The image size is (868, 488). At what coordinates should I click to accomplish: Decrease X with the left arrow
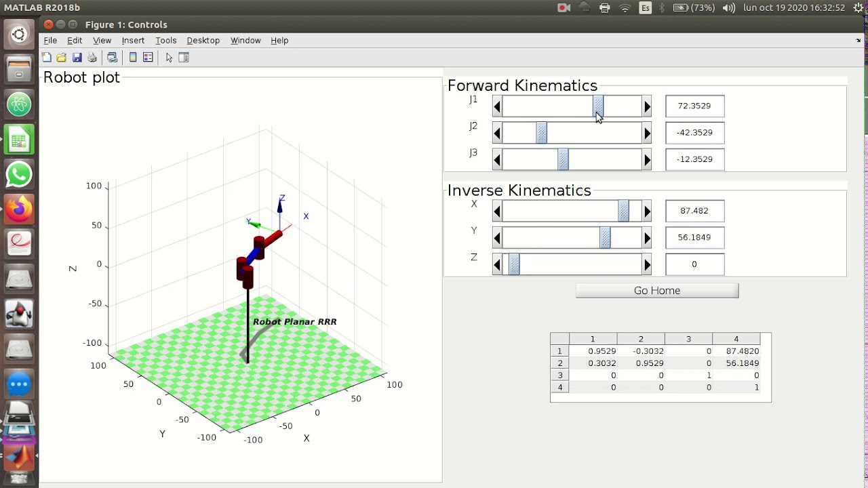[497, 211]
